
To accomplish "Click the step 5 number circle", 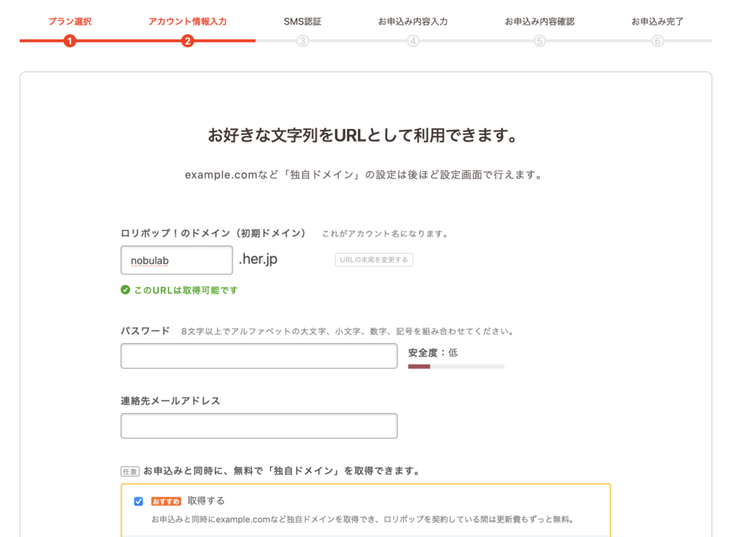I will [540, 41].
